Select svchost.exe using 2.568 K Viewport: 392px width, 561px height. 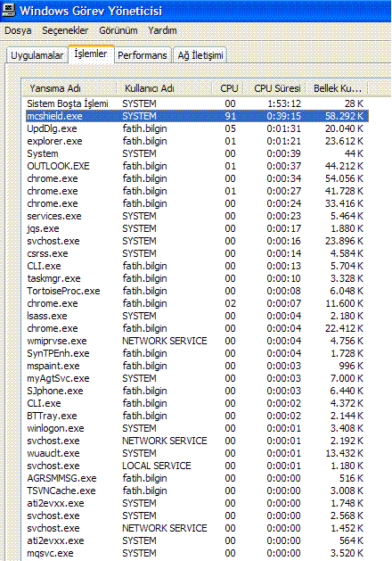click(197, 516)
